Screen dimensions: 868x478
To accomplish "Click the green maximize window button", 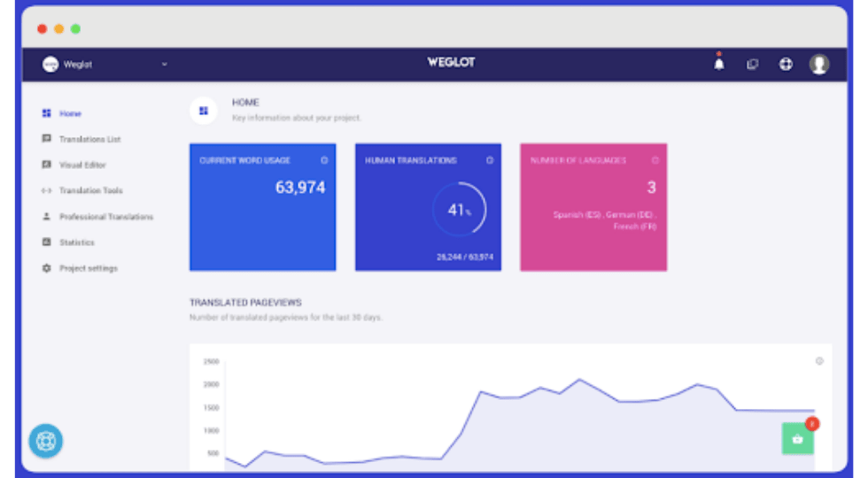I will click(x=75, y=28).
